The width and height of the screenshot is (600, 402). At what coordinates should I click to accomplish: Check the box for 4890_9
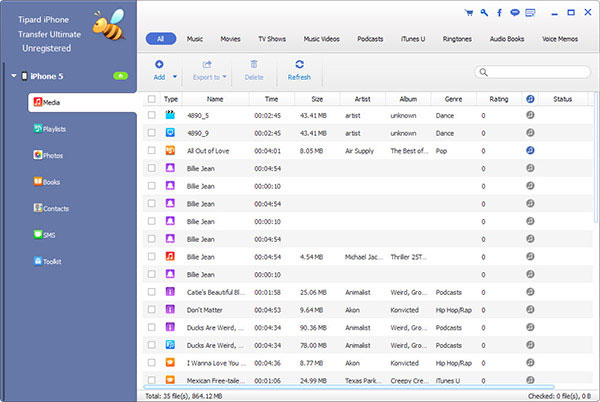tap(152, 133)
